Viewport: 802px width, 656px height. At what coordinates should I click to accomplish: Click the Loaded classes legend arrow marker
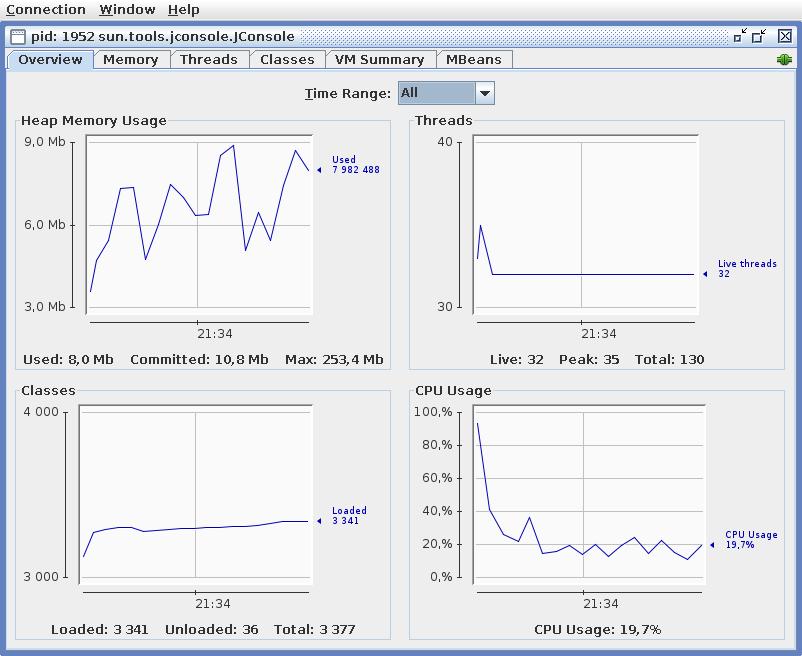pyautogui.click(x=319, y=521)
